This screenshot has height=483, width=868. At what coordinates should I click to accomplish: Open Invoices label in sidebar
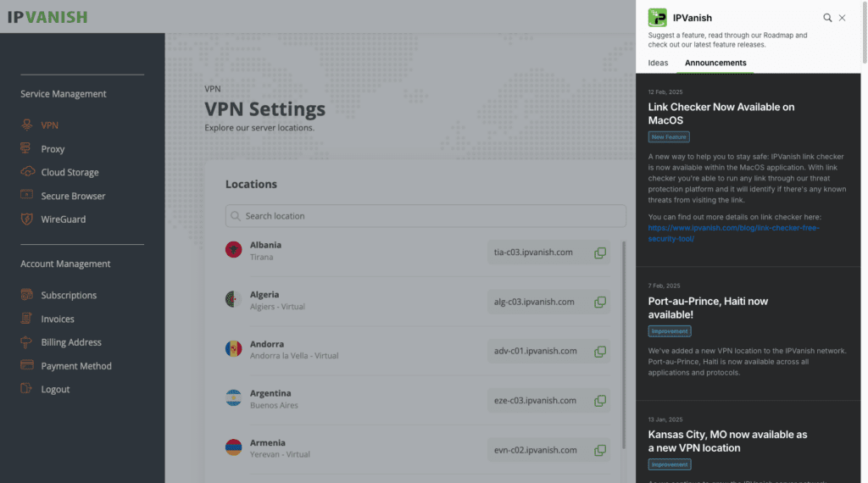58,319
